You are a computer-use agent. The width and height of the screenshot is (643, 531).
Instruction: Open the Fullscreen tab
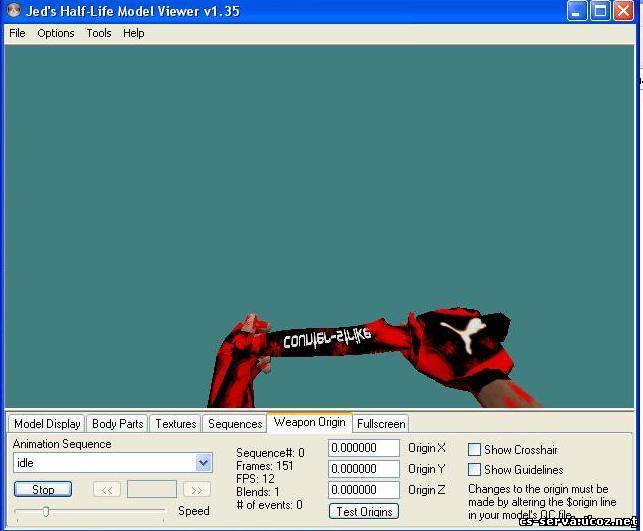tap(381, 424)
